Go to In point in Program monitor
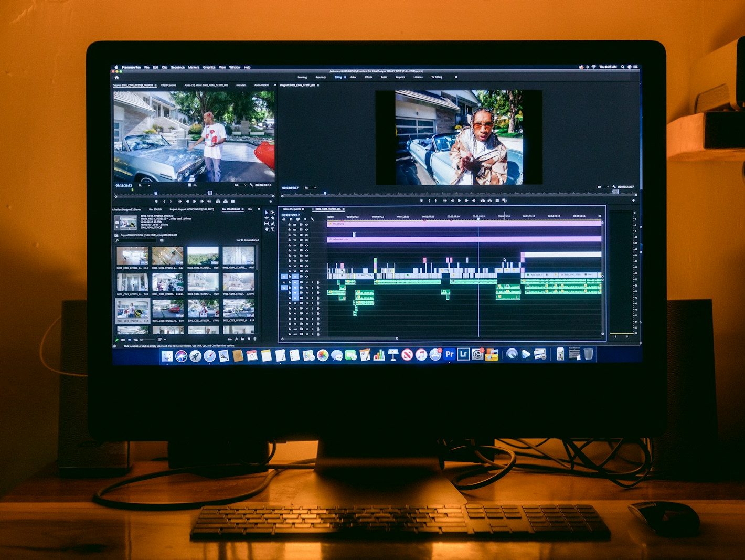 click(x=445, y=200)
